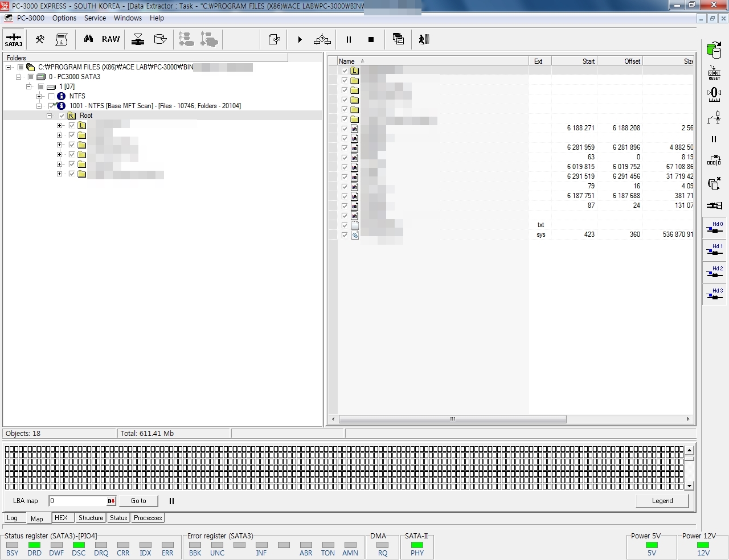Collapse the 1001 - NTFS Base MFT Scan node
Screen dimensions: 729x560
[x=39, y=106]
